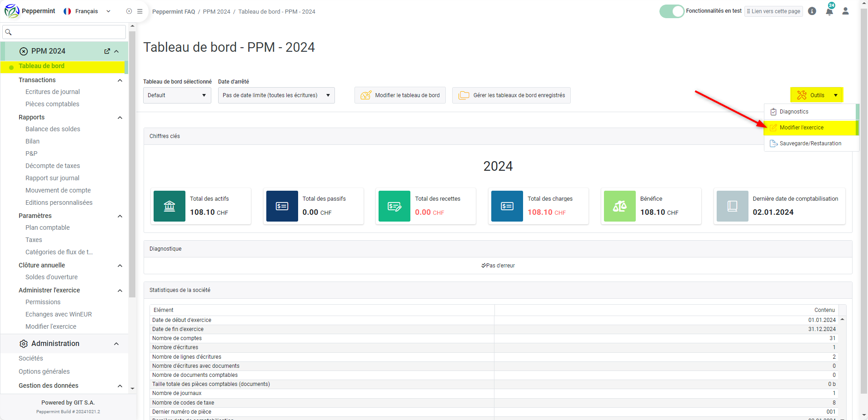The width and height of the screenshot is (868, 420).
Task: Click the Peppermint logo icon
Action: point(12,11)
